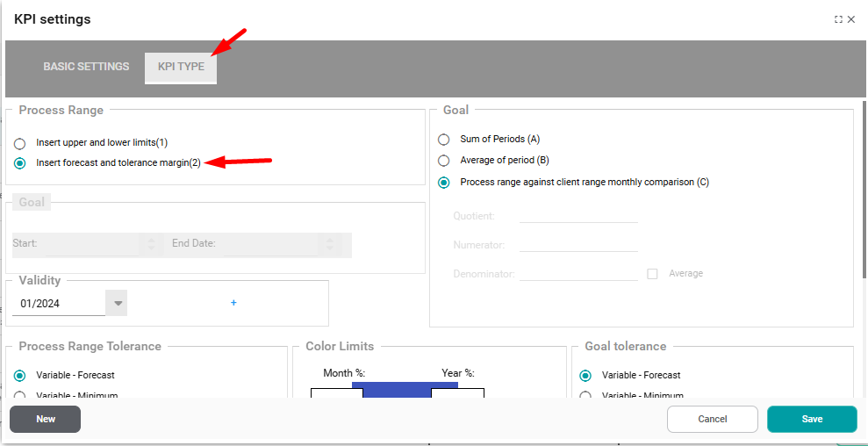This screenshot has width=868, height=446.
Task: Choose Average of period (B) goal
Action: pos(444,161)
